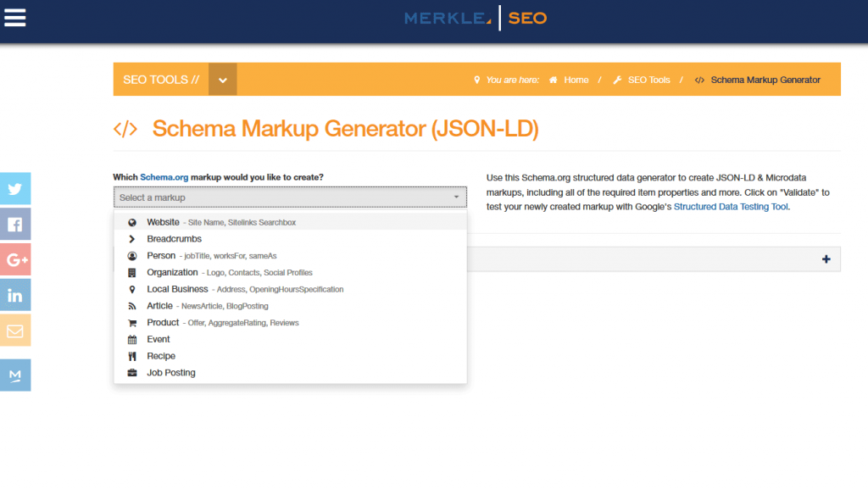The image size is (868, 489).
Task: Click the dropdown caret arrow of markup select
Action: pos(456,197)
